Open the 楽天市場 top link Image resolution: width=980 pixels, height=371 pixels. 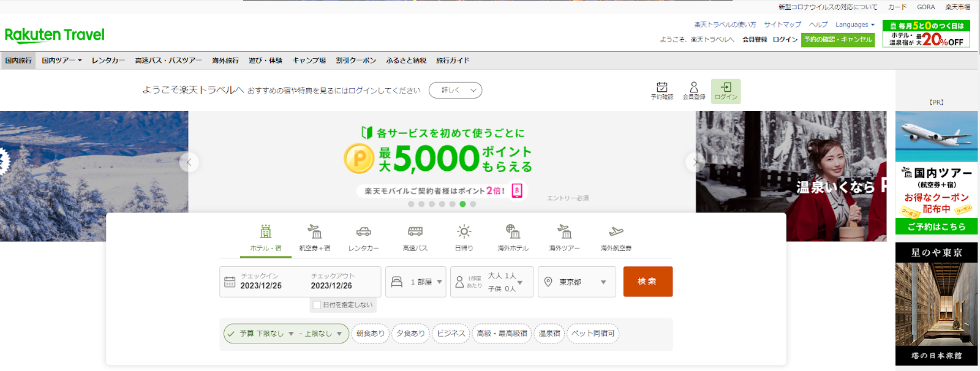957,7
